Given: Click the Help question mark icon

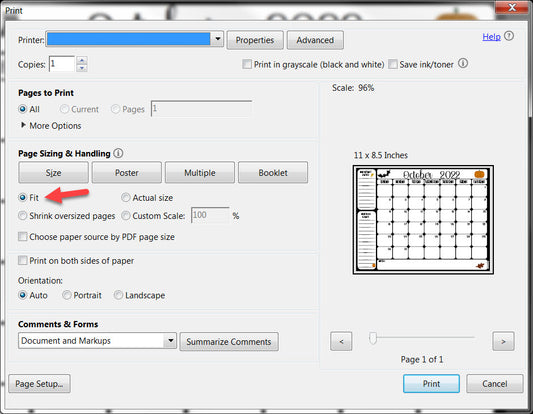Looking at the screenshot, I should point(509,36).
